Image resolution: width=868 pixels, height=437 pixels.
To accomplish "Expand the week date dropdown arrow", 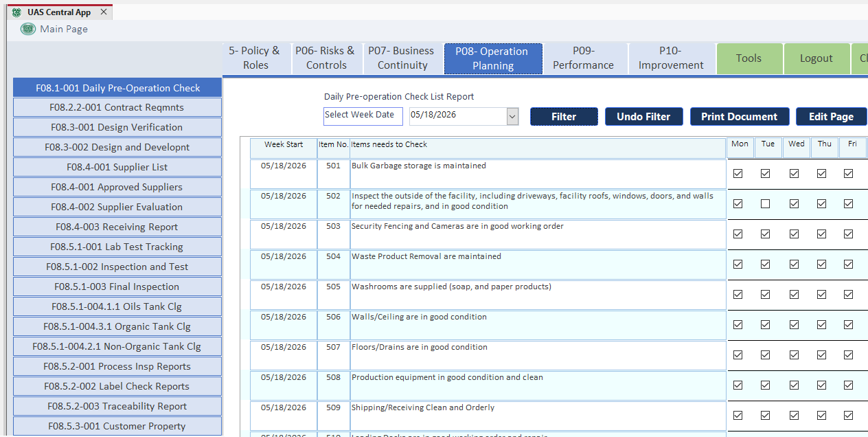I will pyautogui.click(x=512, y=117).
